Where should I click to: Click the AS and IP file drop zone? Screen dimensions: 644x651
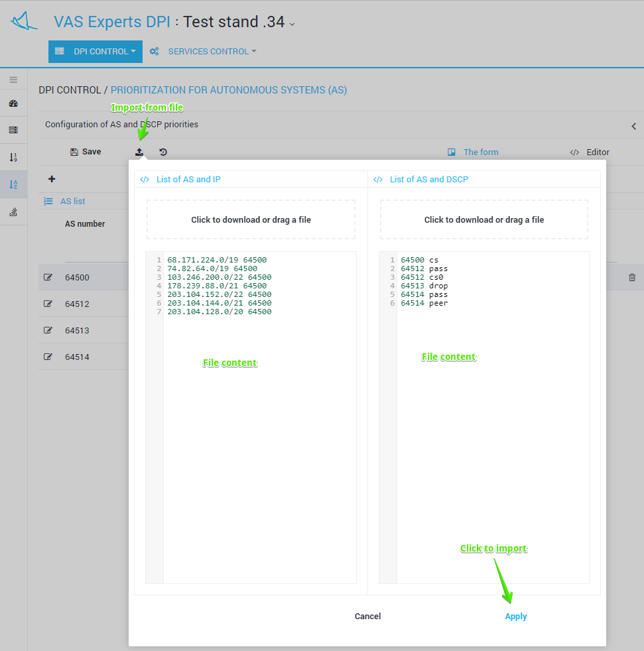(x=251, y=219)
